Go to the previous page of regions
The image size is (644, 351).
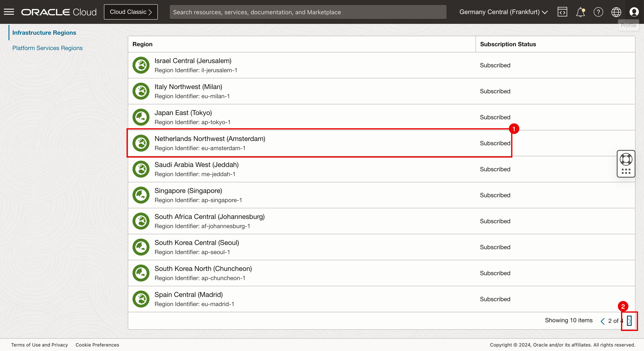point(602,321)
